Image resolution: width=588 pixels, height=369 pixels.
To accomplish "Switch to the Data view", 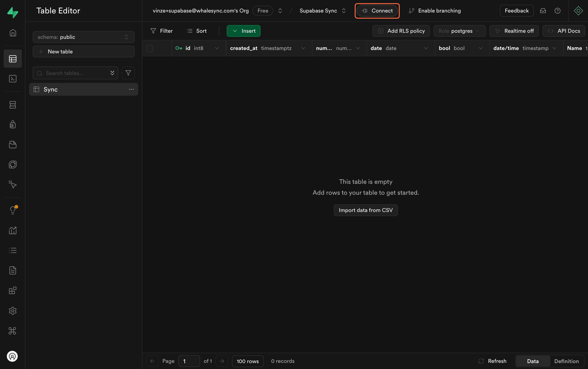I will coord(533,361).
